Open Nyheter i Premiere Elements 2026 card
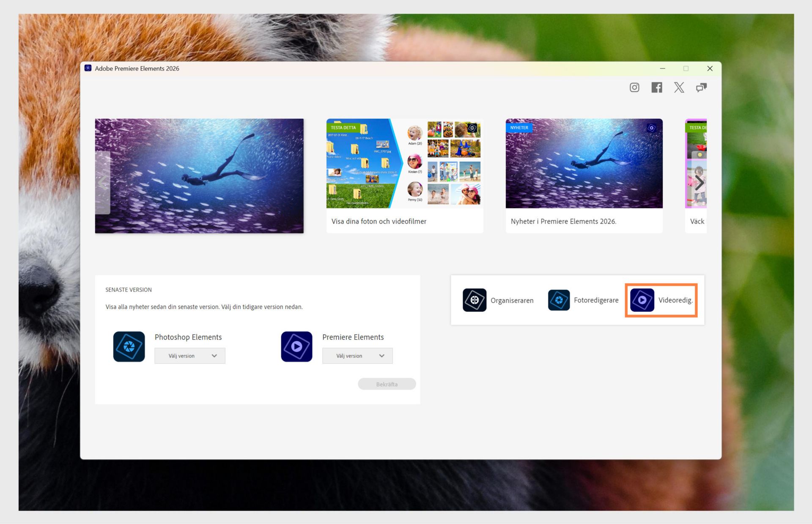812x524 pixels. pos(584,175)
